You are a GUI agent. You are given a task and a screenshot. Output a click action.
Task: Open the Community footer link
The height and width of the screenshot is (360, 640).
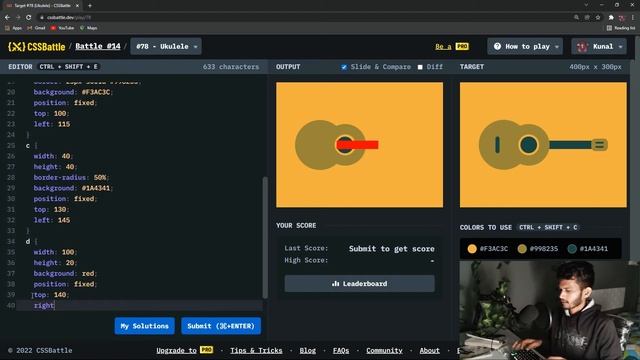[384, 350]
